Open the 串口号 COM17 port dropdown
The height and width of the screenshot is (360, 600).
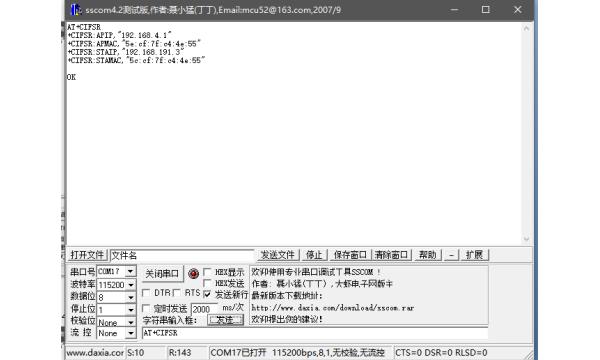(130, 271)
